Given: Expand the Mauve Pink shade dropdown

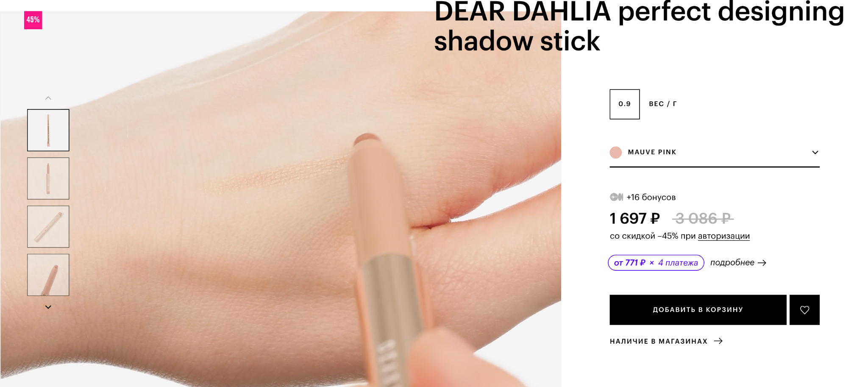Looking at the screenshot, I should 715,153.
